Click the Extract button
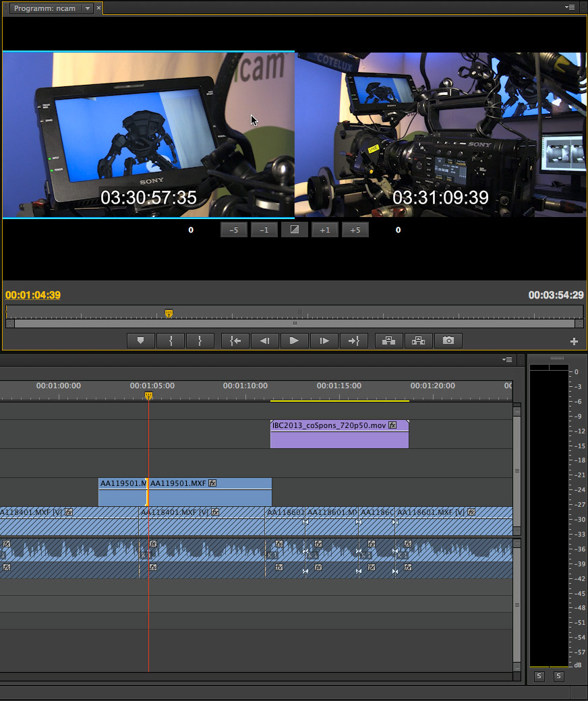This screenshot has height=701, width=588. 419,341
